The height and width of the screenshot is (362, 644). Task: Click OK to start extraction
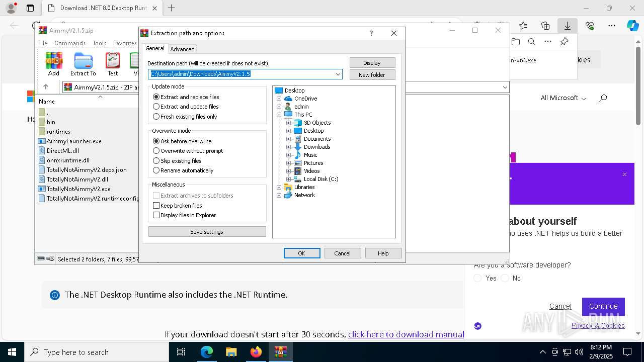[x=302, y=253]
